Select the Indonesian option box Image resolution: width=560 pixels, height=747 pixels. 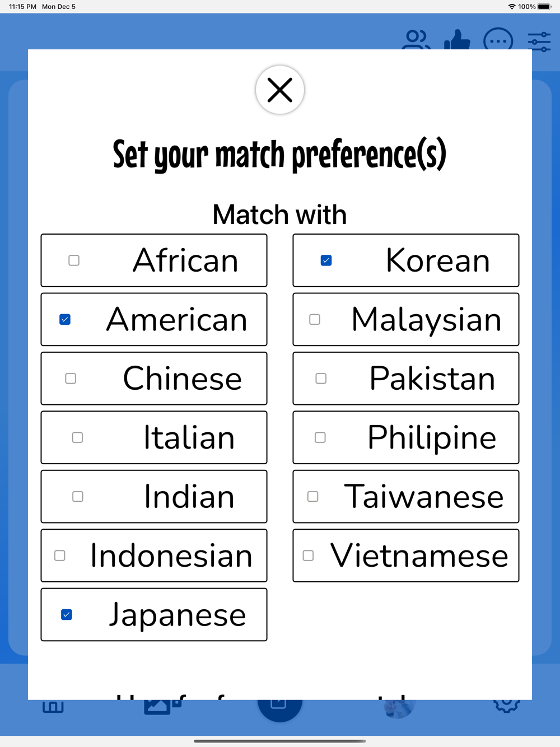click(x=154, y=555)
